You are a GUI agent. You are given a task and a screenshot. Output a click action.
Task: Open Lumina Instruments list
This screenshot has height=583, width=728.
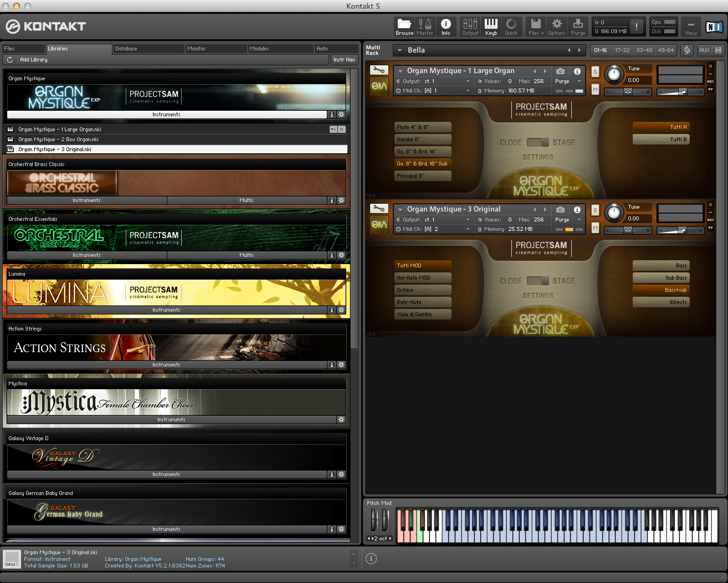pyautogui.click(x=167, y=310)
